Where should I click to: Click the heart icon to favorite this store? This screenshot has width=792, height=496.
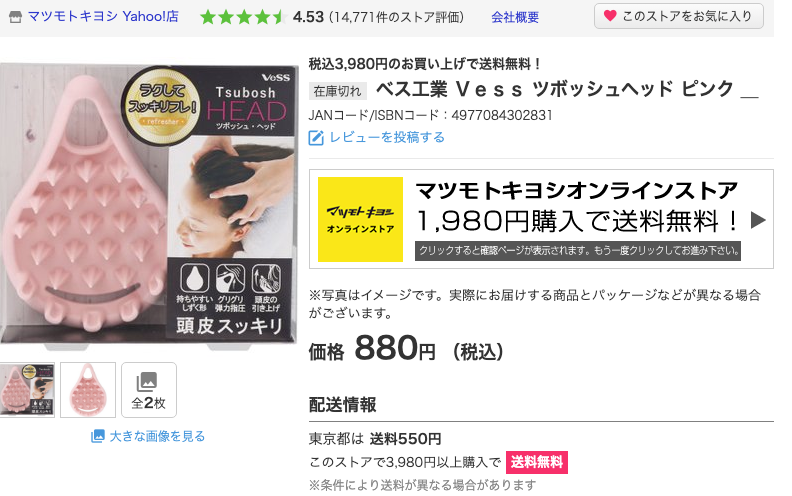coord(610,16)
